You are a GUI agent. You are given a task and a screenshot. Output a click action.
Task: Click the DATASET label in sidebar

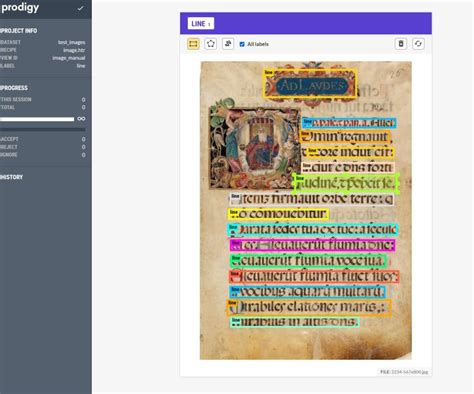coord(10,42)
